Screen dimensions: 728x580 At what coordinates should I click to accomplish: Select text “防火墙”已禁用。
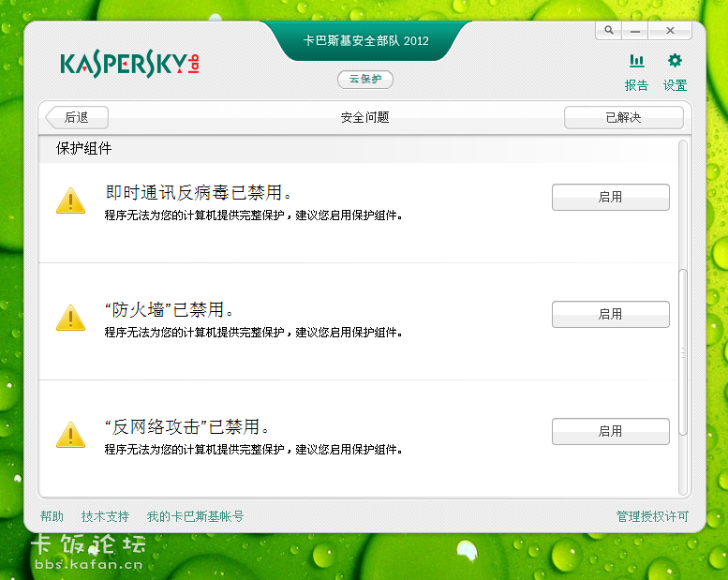click(169, 310)
